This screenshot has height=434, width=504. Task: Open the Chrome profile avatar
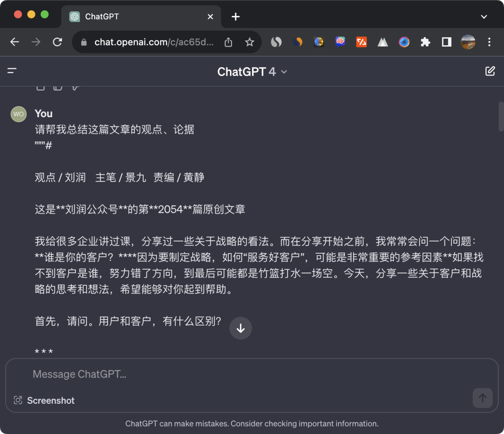pos(468,42)
